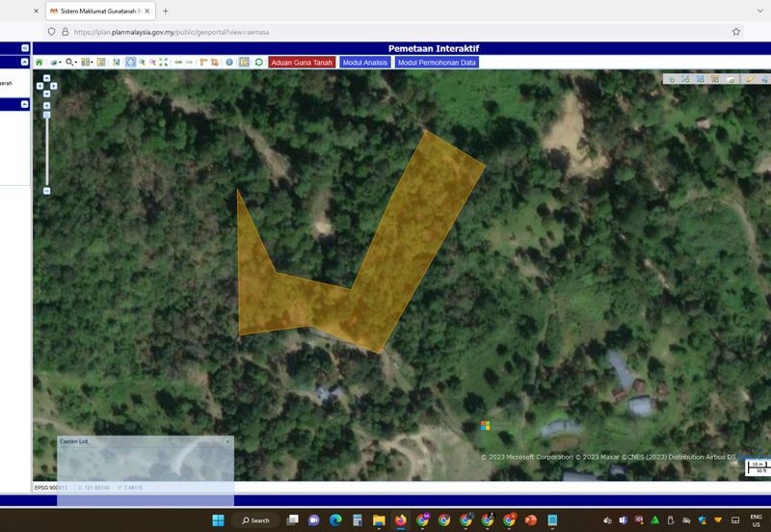
Task: Open the Modul Analisis menu
Action: [x=364, y=62]
